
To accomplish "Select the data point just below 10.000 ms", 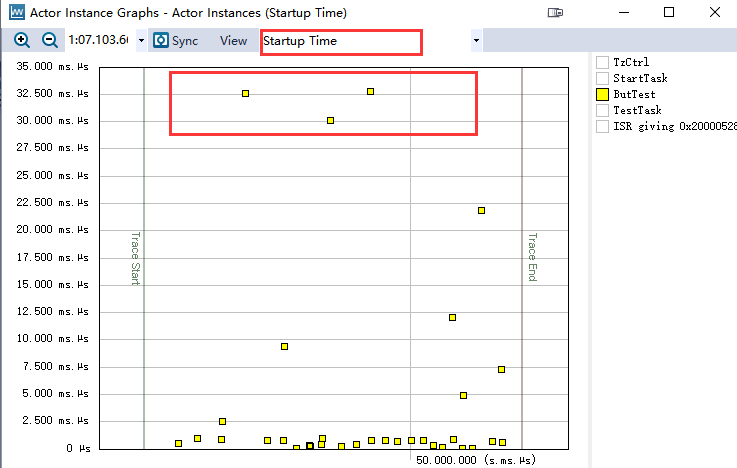I will [284, 346].
